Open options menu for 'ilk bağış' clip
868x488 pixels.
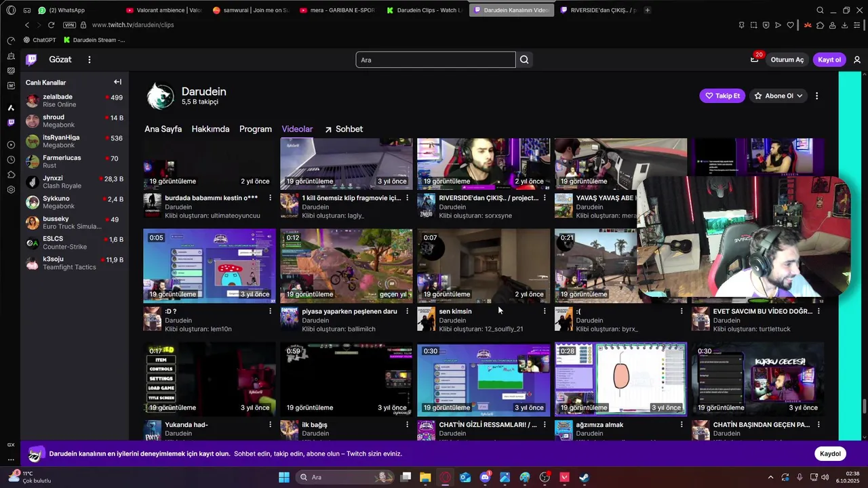(x=407, y=425)
